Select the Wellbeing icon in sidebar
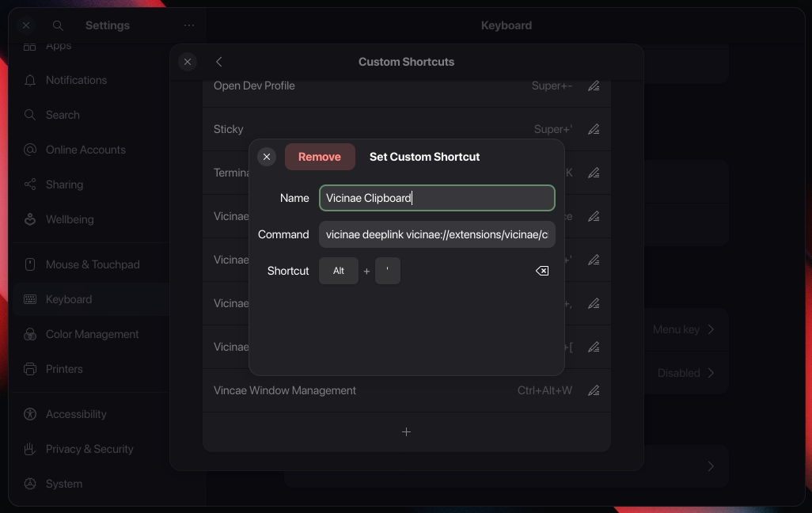Screen dimensions: 812x513 pyautogui.click(x=29, y=219)
